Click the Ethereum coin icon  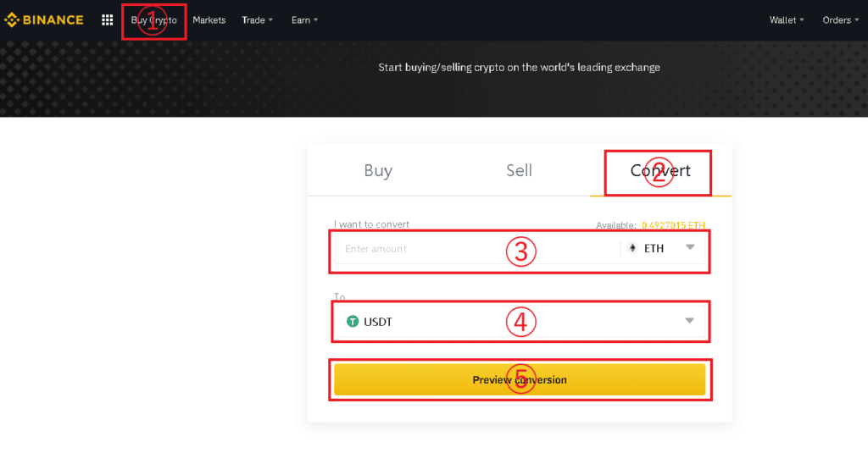[x=632, y=248]
